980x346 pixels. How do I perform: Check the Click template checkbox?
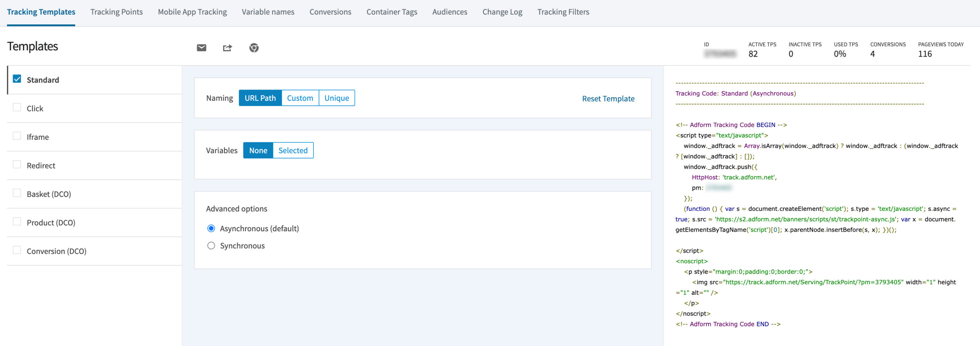[x=16, y=108]
